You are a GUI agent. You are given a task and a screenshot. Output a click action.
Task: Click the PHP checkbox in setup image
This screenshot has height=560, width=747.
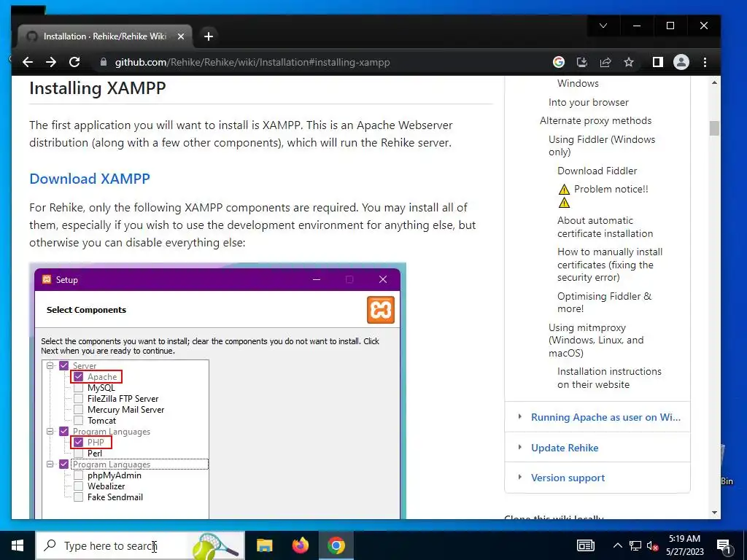coord(78,443)
